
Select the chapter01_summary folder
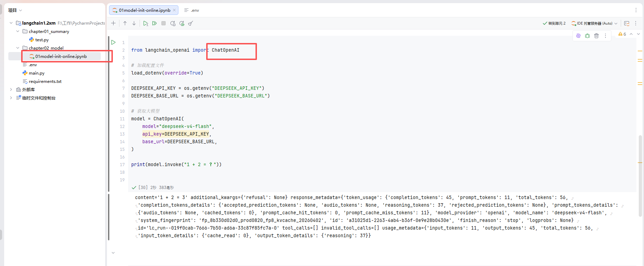[x=49, y=31]
